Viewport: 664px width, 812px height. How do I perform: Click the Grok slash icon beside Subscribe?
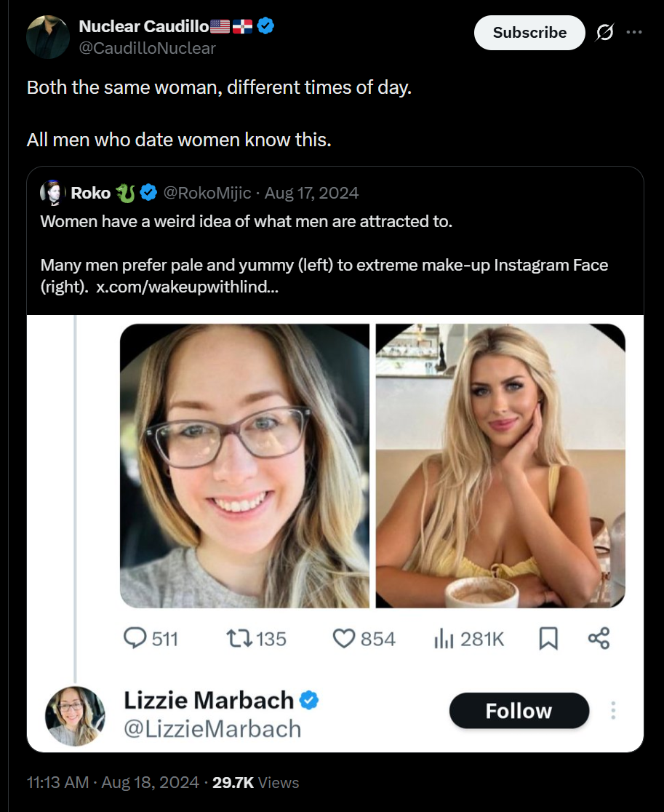[604, 33]
